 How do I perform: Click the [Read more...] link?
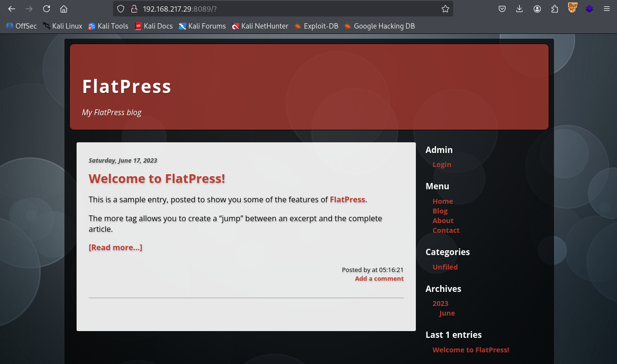(115, 247)
